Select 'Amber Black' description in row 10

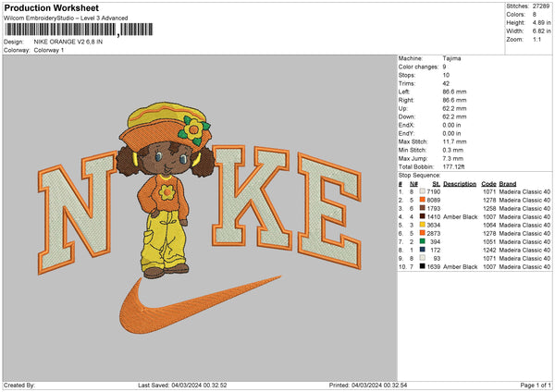[x=461, y=266]
